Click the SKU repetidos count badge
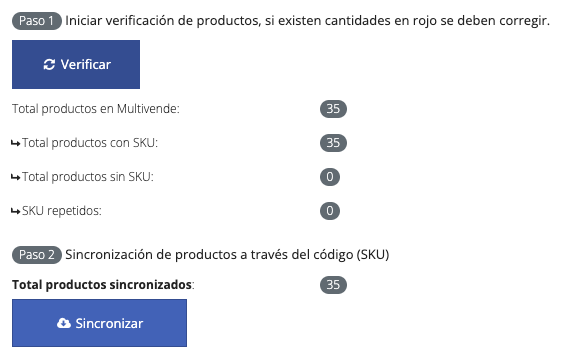The height and width of the screenshot is (360, 572). [330, 210]
